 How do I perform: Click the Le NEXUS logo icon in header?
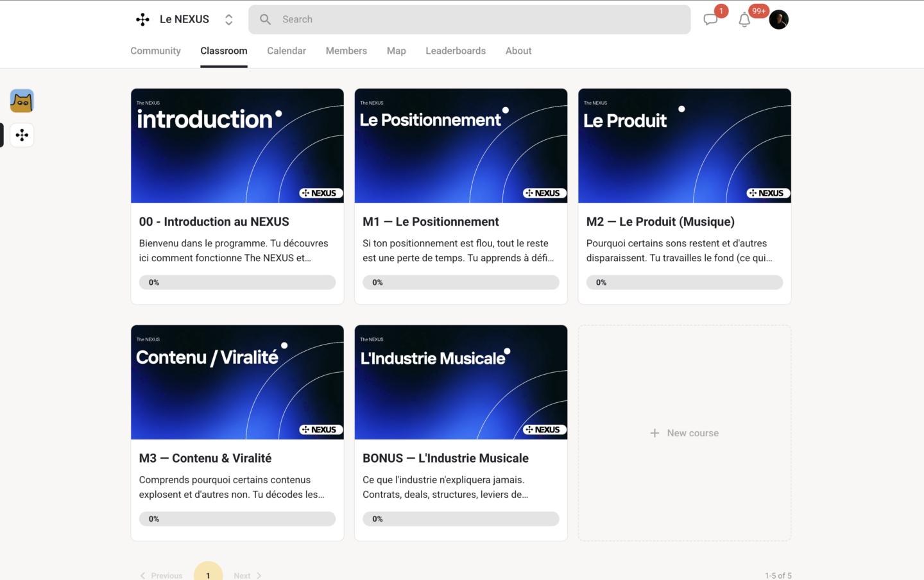[x=142, y=20]
